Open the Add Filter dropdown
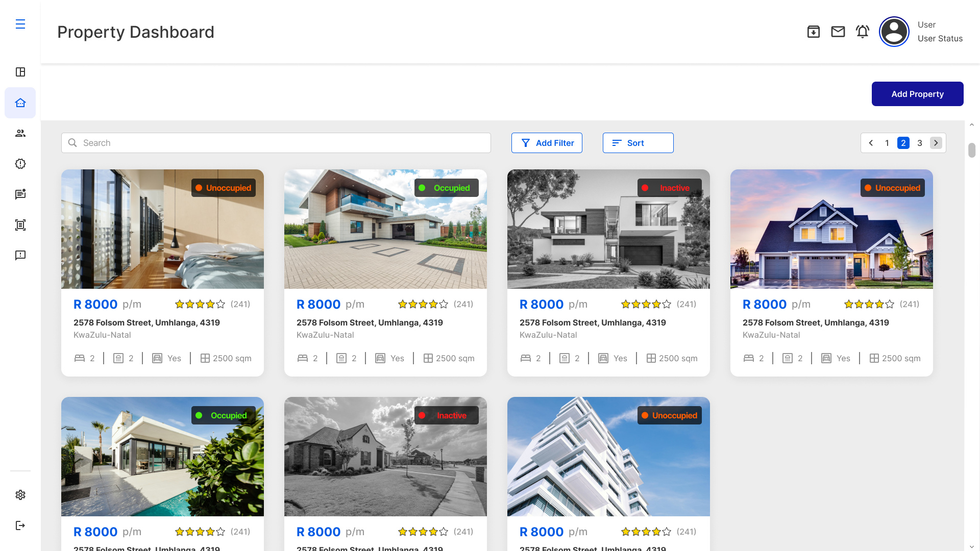This screenshot has width=980, height=551. point(547,143)
